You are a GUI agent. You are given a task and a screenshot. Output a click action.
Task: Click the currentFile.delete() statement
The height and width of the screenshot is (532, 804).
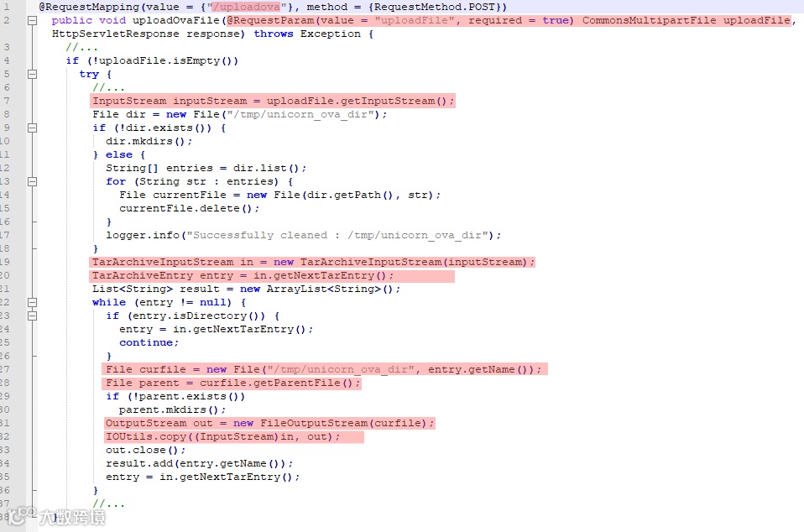(189, 209)
